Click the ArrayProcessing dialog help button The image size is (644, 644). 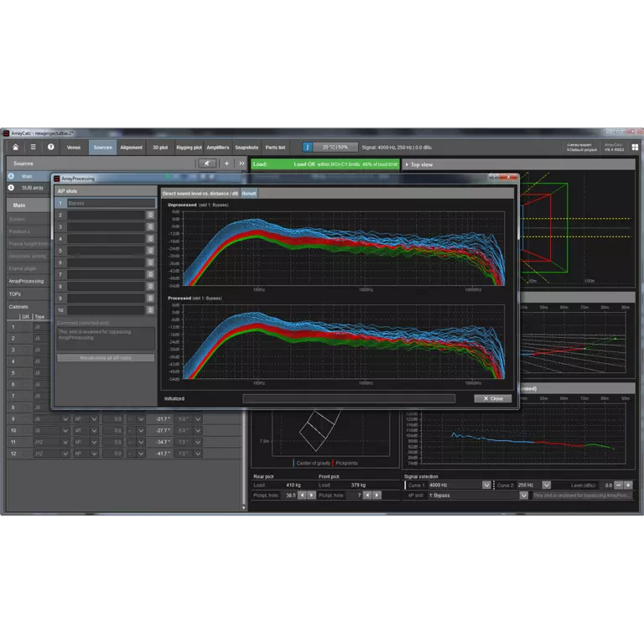click(494, 177)
